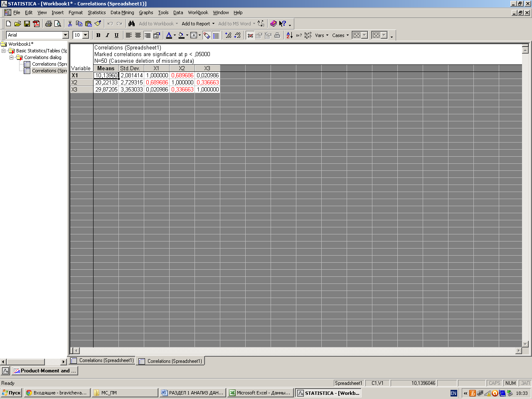
Task: Apply italic formatting
Action: [107, 35]
